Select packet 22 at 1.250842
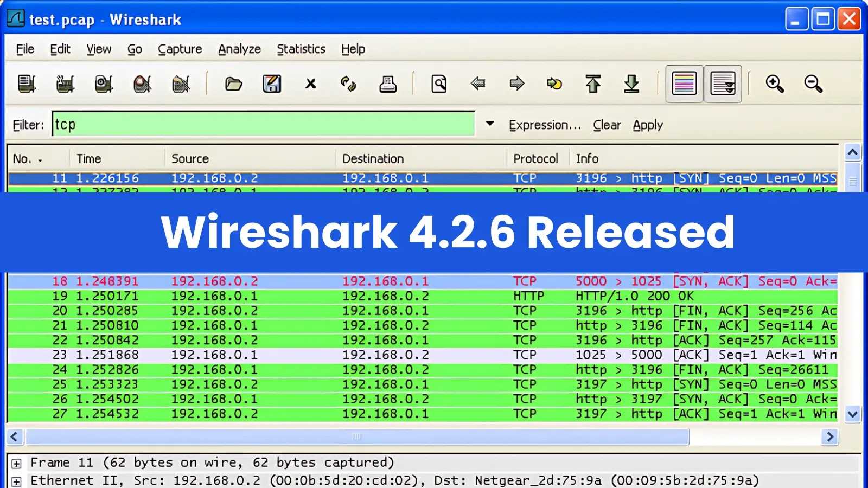This screenshot has width=868, height=488. (x=423, y=340)
